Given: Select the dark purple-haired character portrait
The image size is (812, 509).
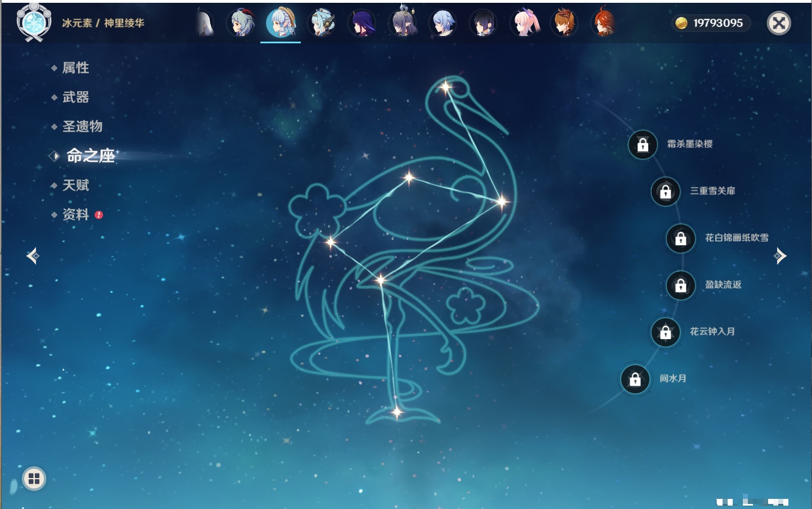Looking at the screenshot, I should pyautogui.click(x=362, y=24).
